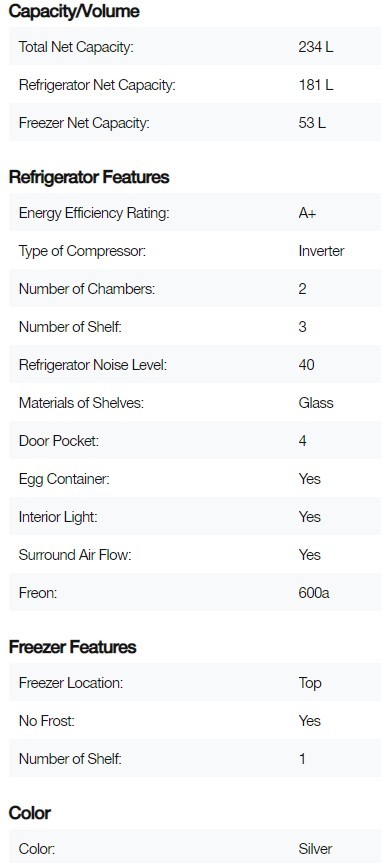
Task: Select the Surround Air Flow row
Action: (195, 555)
